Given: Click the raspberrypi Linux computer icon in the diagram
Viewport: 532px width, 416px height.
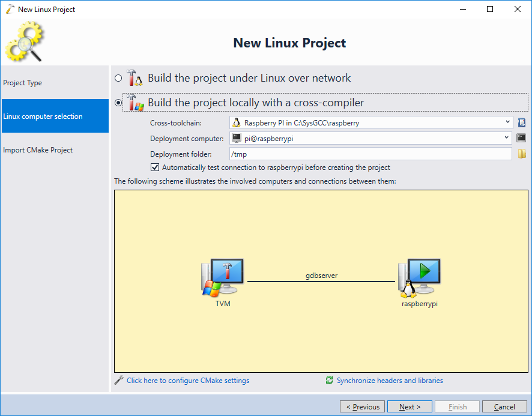Looking at the screenshot, I should tap(419, 278).
